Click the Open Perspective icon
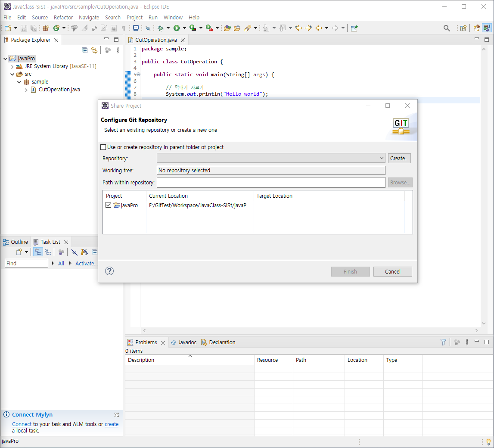This screenshot has width=494, height=448. pos(463,28)
